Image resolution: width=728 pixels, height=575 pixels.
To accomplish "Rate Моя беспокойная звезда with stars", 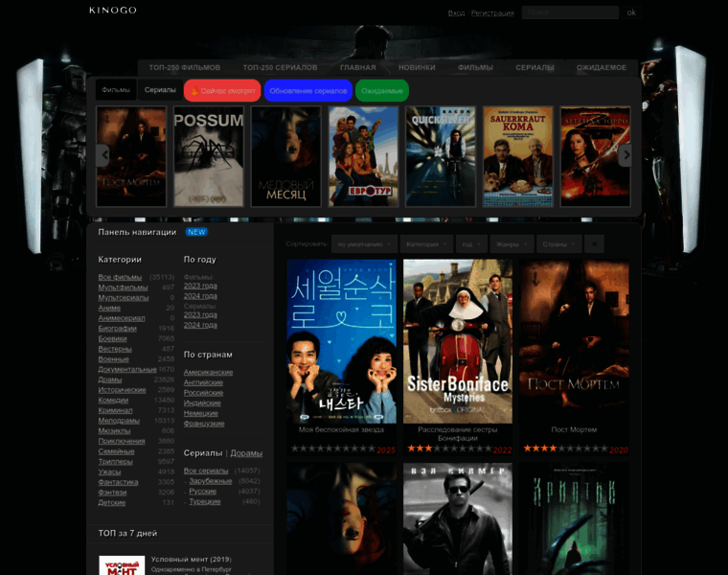I will click(x=333, y=448).
